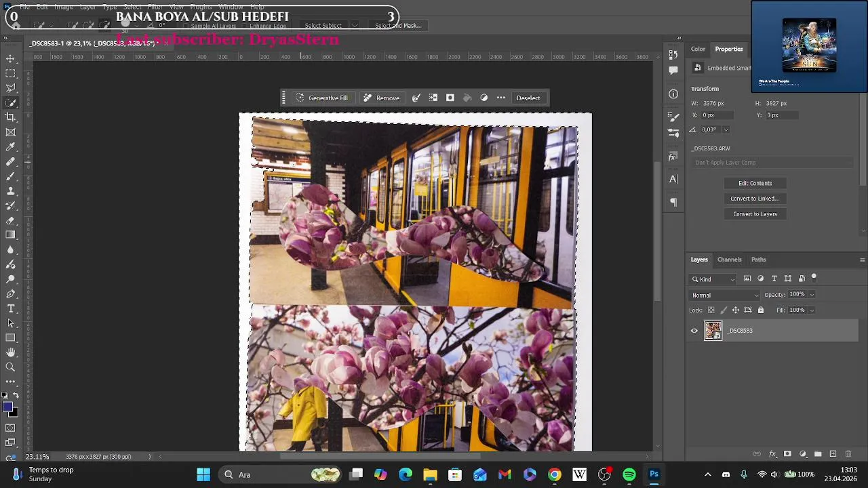Image resolution: width=868 pixels, height=488 pixels.
Task: Select the Rectangle shape tool
Action: click(11, 338)
